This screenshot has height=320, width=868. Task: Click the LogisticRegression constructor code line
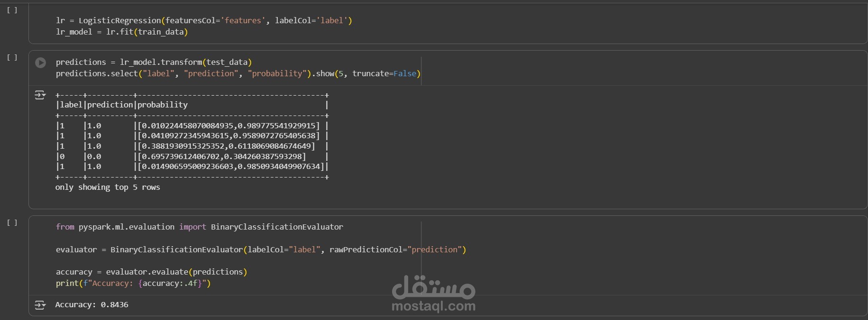click(x=204, y=20)
